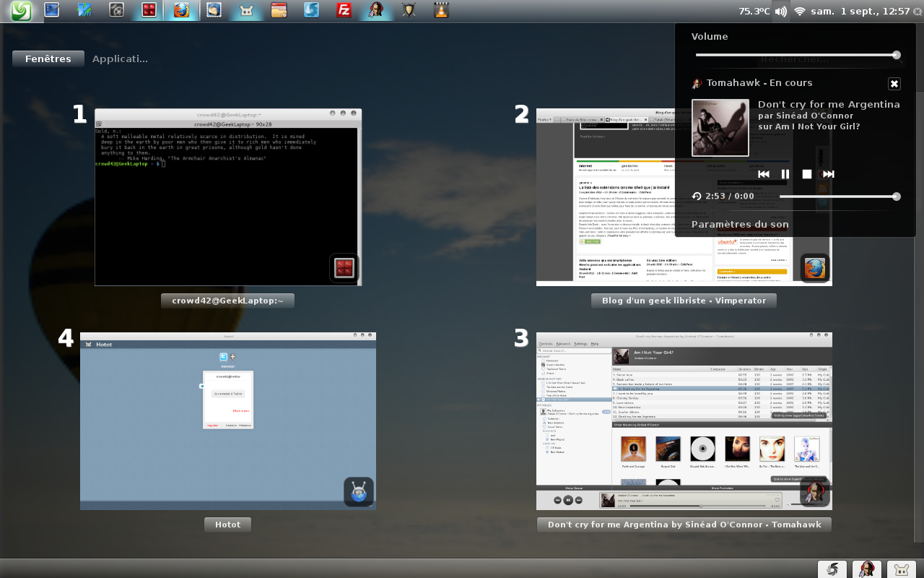The width and height of the screenshot is (924, 578).
Task: Click the blue swirl app icon in the panel
Action: pos(312,10)
